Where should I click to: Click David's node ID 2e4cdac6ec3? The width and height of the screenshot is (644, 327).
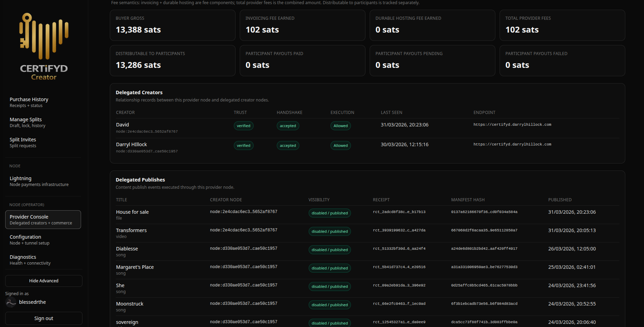click(147, 132)
